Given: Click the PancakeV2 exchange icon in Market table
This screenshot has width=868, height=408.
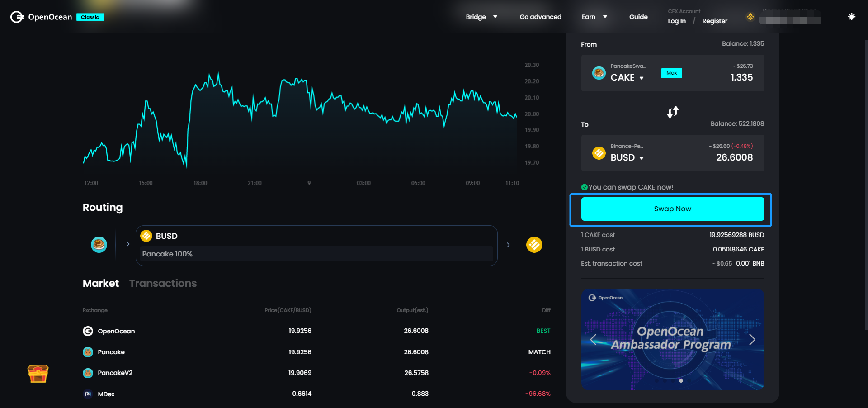Looking at the screenshot, I should [88, 373].
